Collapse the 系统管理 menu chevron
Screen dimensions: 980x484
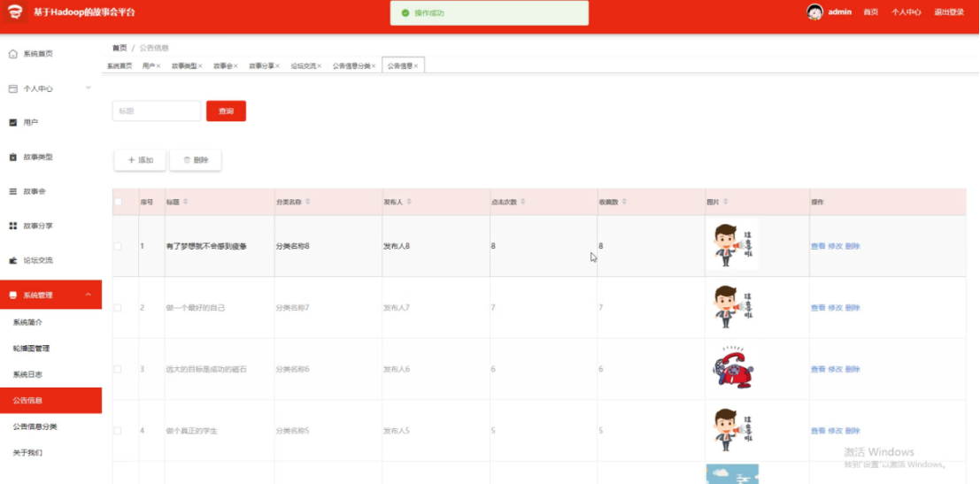(x=89, y=295)
